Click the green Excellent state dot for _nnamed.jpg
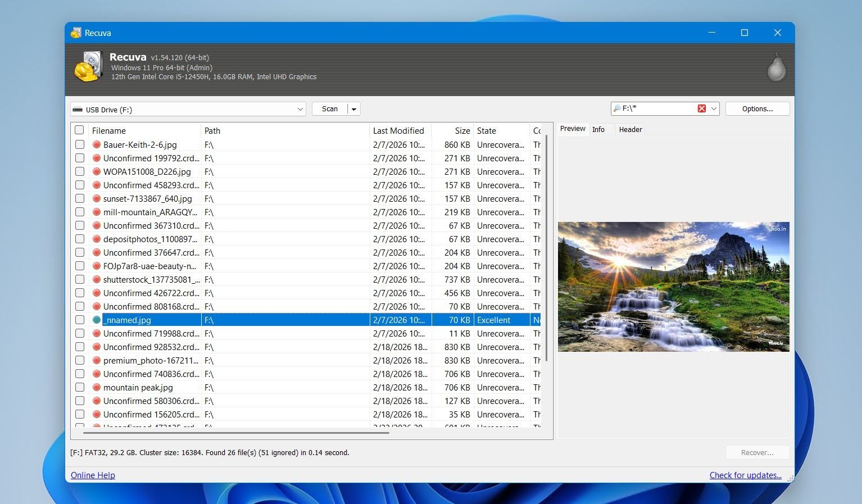Image resolution: width=862 pixels, height=504 pixels. tap(97, 320)
